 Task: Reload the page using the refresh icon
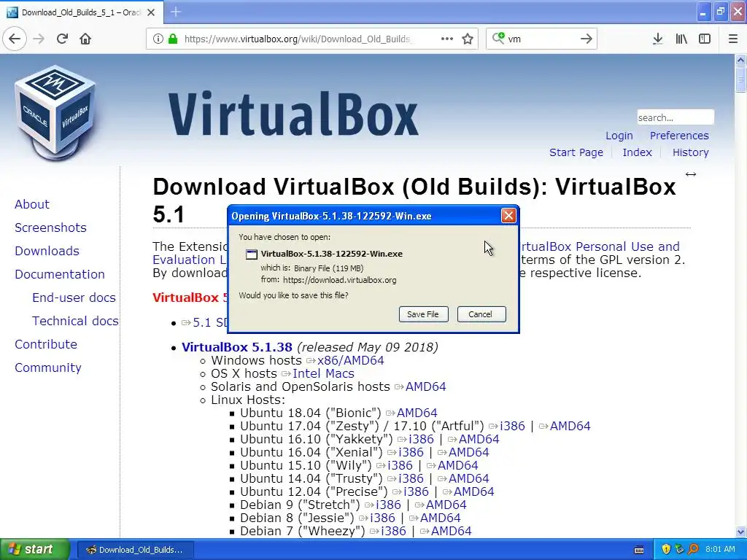[x=62, y=39]
